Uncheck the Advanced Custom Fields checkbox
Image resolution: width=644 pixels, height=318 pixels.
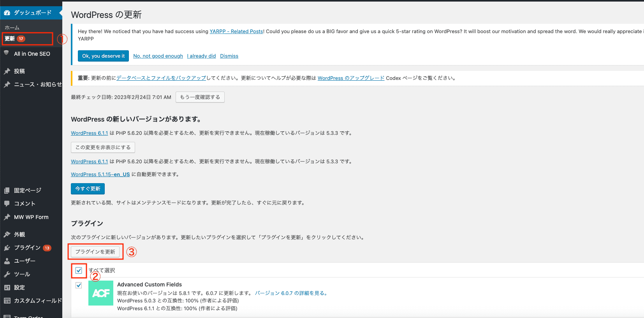tap(79, 285)
